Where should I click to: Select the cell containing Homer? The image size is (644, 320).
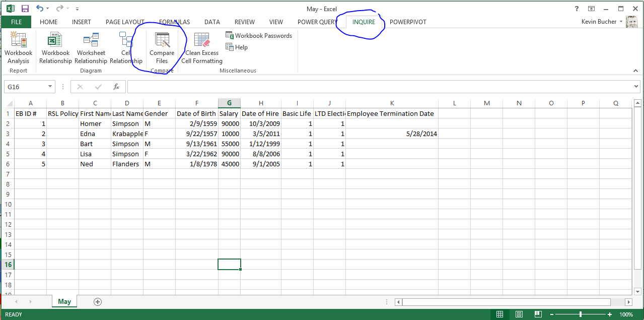pyautogui.click(x=95, y=123)
